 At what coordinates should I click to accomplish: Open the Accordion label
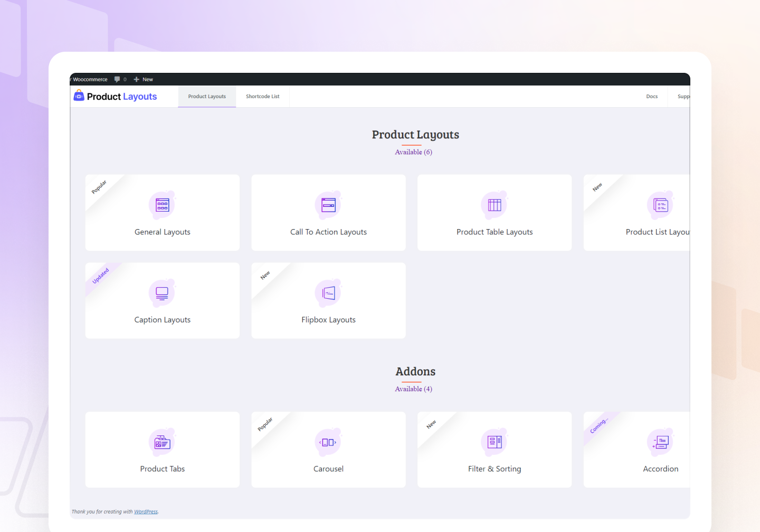pos(661,469)
